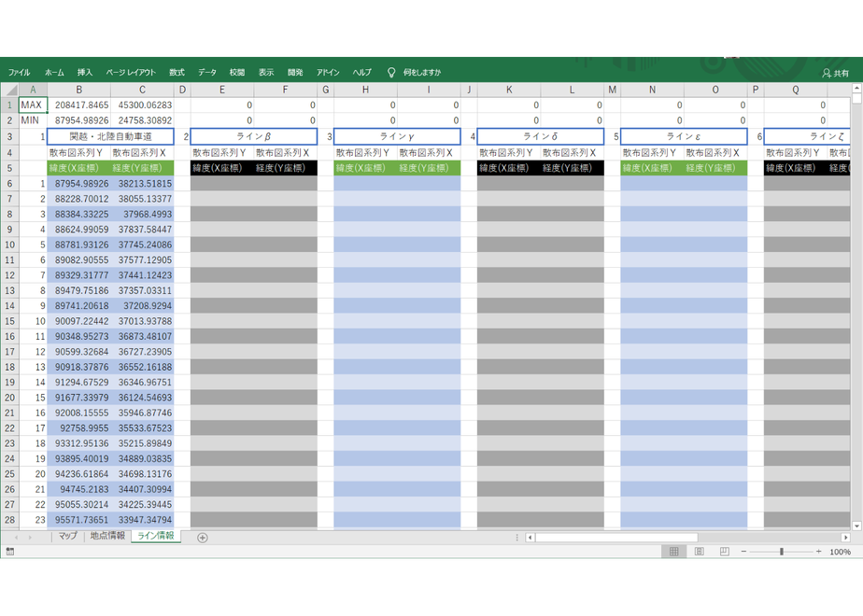The height and width of the screenshot is (616, 863).
Task: Click the horizontal scrollbar right arrow
Action: tap(845, 538)
